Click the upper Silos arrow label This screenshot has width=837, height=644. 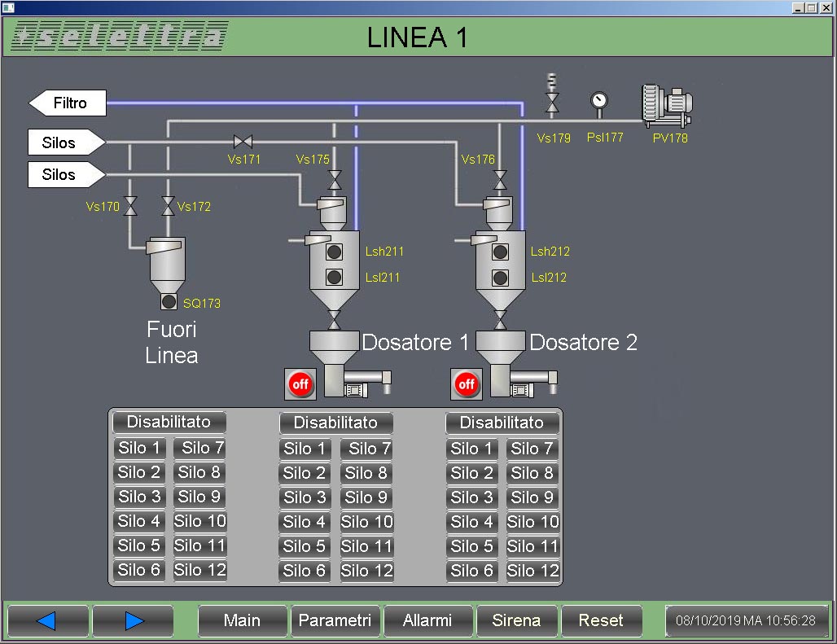coord(67,142)
